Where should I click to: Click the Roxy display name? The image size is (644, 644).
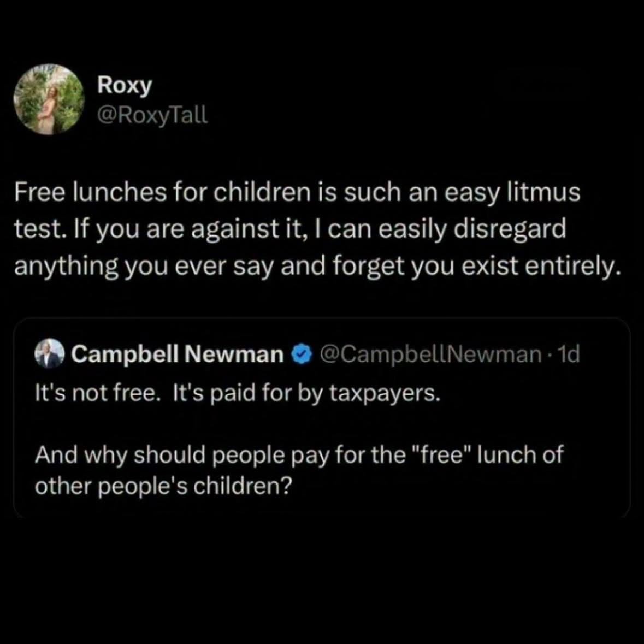pyautogui.click(x=125, y=86)
